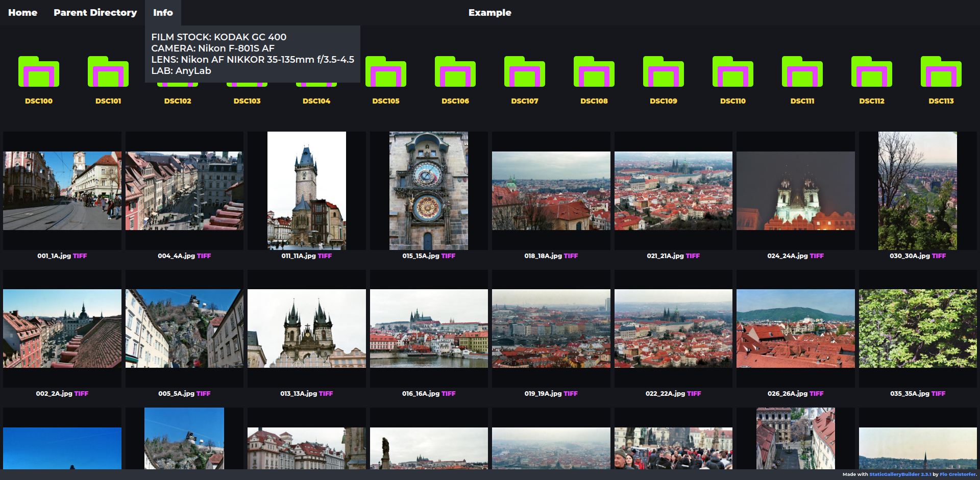Click the StaticGalleryBuilder 2.3.1 footer link
The height and width of the screenshot is (480, 980).
[900, 474]
